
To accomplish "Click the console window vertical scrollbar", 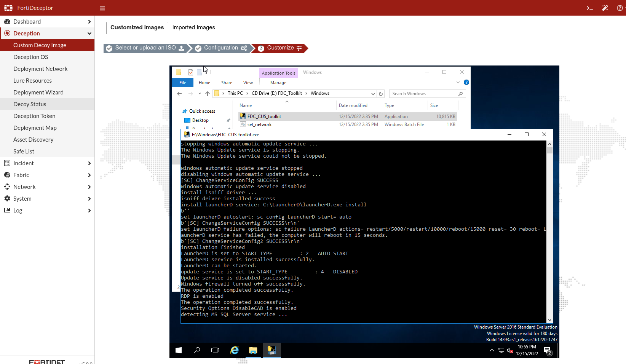I will pyautogui.click(x=549, y=232).
